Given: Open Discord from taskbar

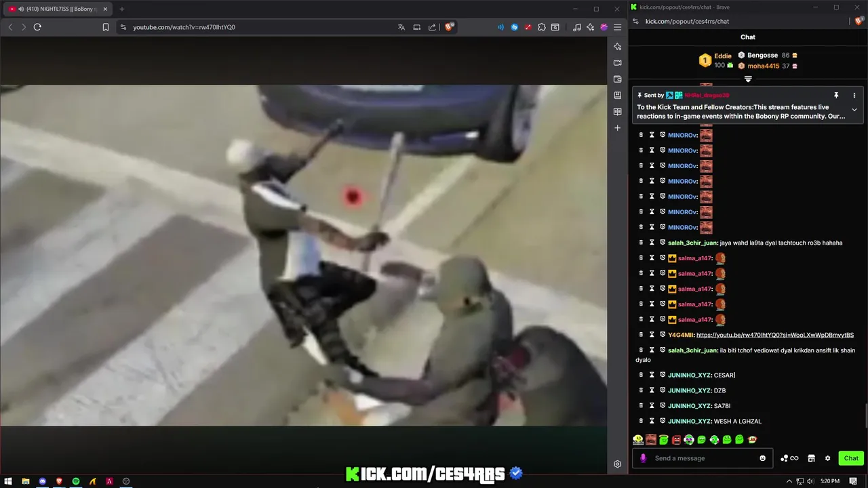Looking at the screenshot, I should pos(43,481).
